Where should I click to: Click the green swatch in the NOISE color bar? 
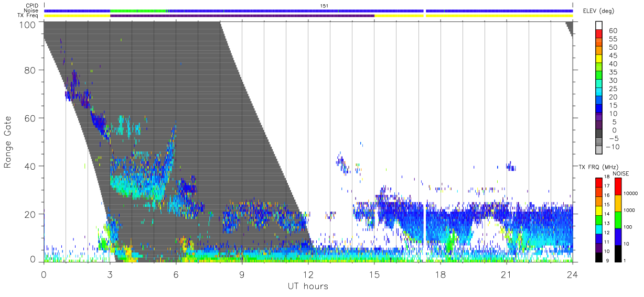pyautogui.click(x=618, y=219)
